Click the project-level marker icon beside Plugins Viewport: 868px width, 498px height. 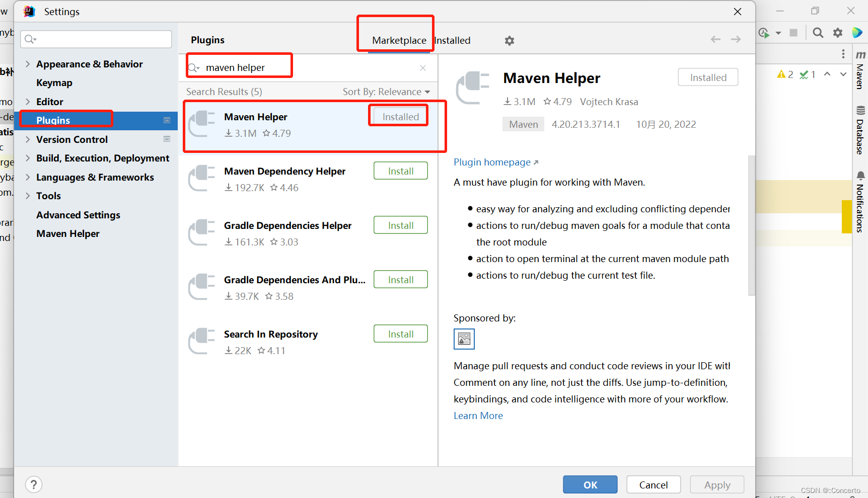pyautogui.click(x=167, y=120)
